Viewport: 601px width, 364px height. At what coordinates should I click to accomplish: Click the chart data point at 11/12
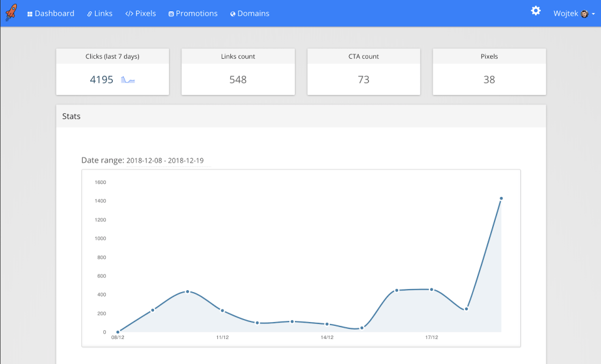pyautogui.click(x=222, y=311)
